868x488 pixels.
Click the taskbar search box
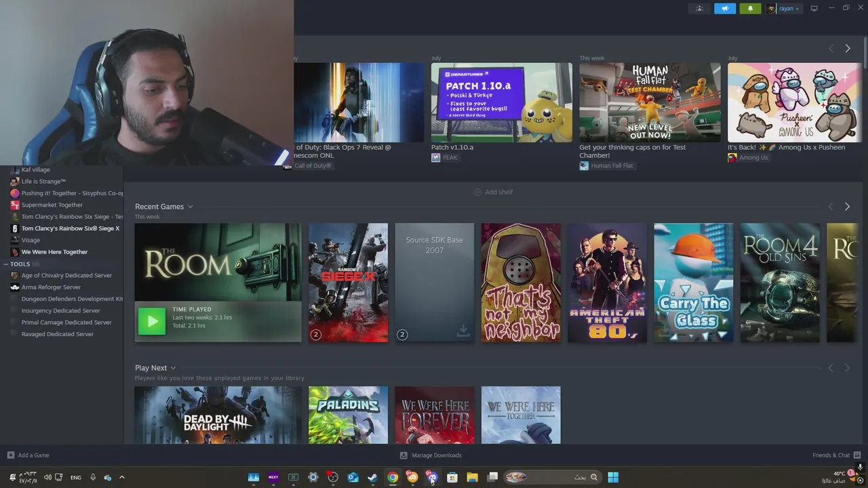pos(553,477)
